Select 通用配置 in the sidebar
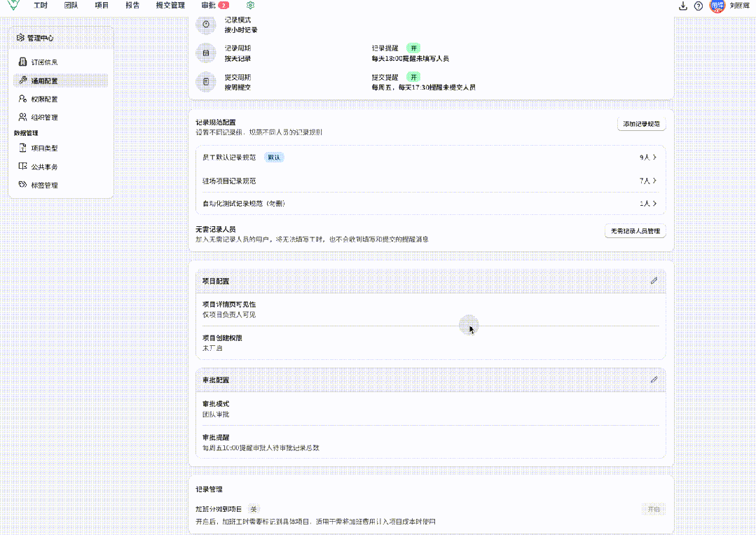Screen dimensions: 756x535 click(x=61, y=81)
